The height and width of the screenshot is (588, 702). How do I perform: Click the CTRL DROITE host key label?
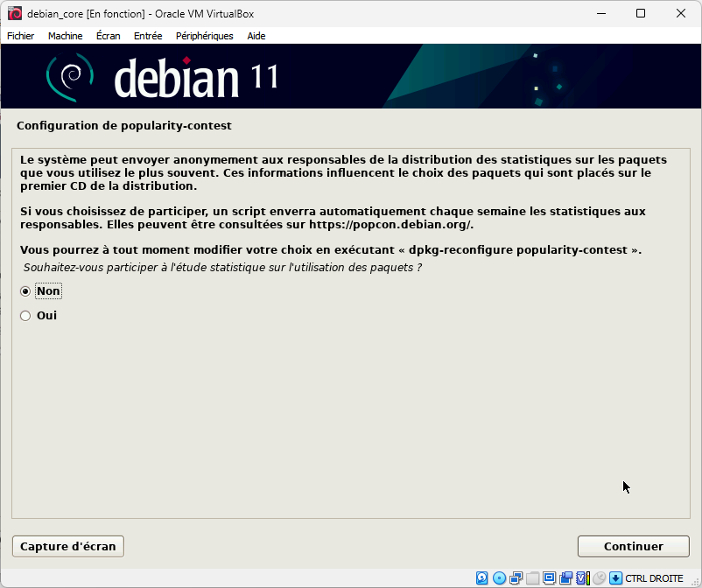tap(654, 578)
